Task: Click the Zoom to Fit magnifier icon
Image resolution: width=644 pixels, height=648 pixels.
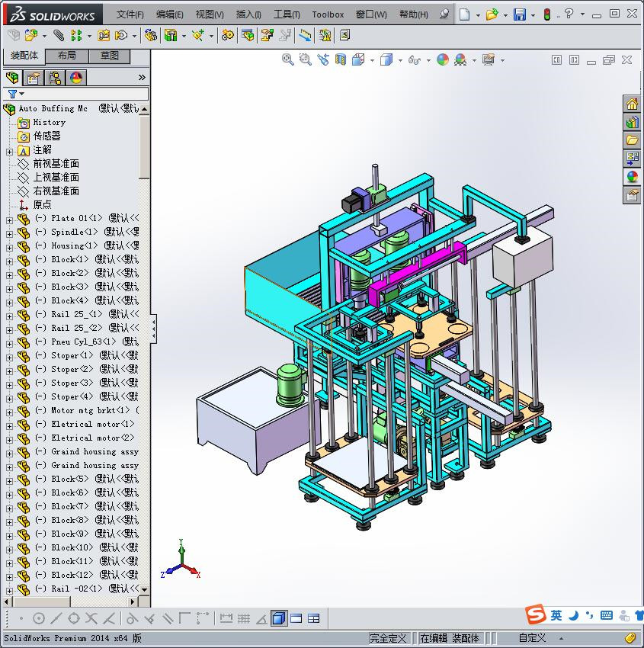Action: click(287, 60)
